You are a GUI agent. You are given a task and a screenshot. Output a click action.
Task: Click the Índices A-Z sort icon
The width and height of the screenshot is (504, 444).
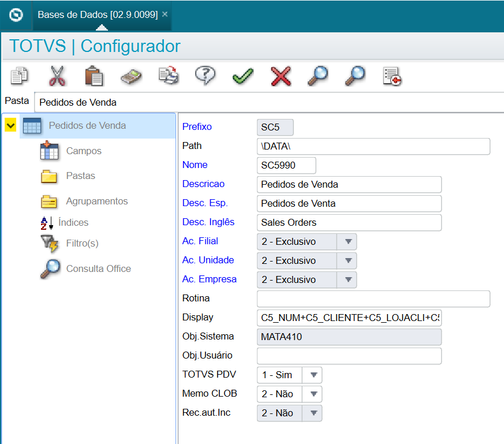(x=47, y=223)
